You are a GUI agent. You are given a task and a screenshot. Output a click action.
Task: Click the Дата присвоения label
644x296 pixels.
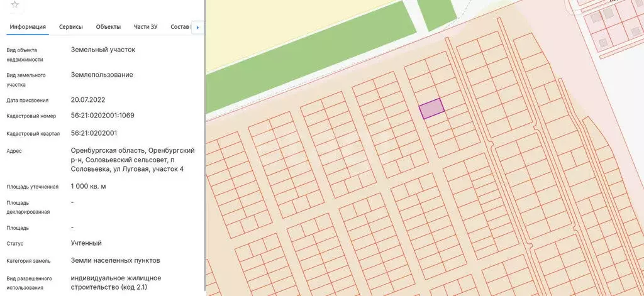point(28,100)
